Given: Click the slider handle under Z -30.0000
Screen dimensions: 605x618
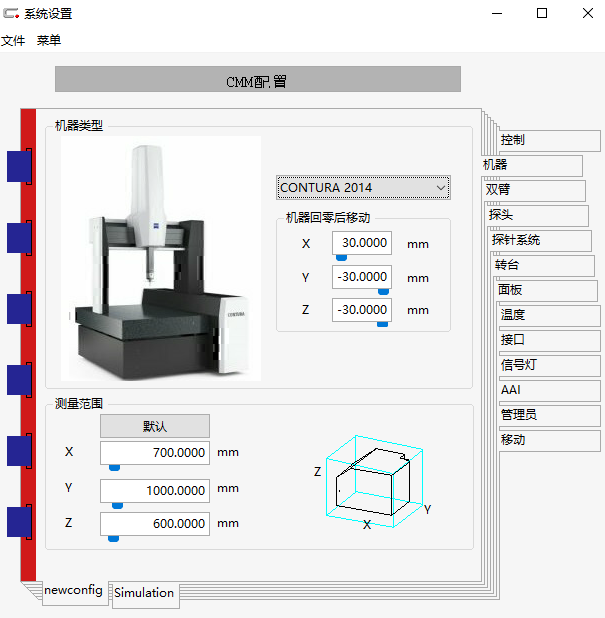Looking at the screenshot, I should (x=382, y=324).
